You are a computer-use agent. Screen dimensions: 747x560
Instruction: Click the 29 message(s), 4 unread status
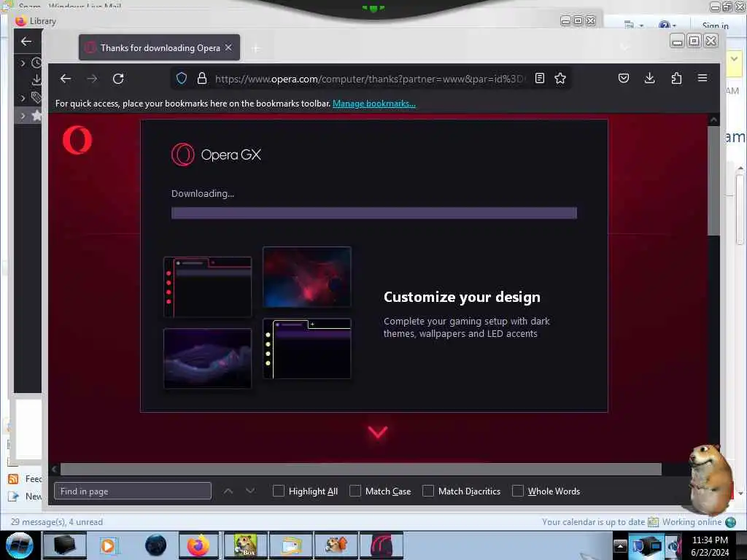pyautogui.click(x=57, y=522)
